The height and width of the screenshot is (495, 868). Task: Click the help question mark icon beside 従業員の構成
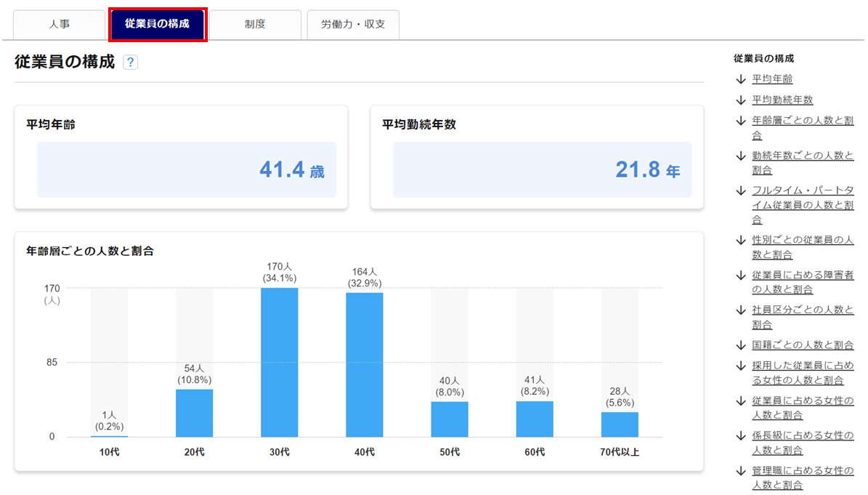(x=130, y=62)
